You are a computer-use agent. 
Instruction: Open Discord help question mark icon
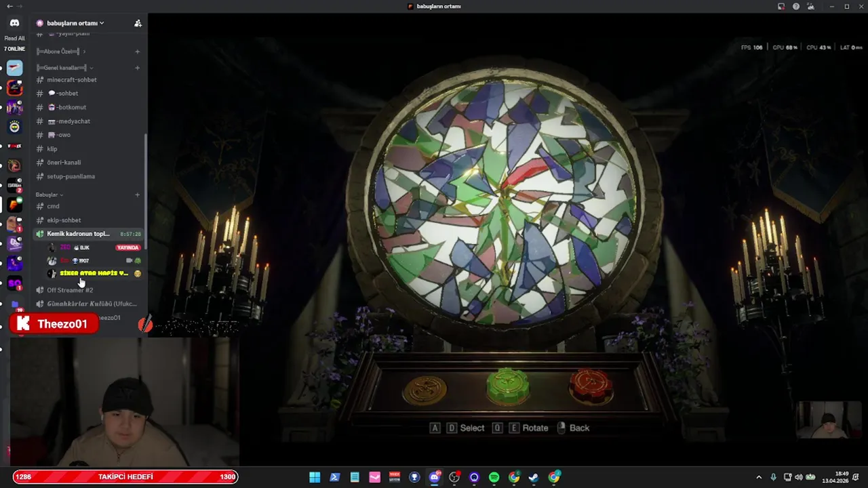[x=796, y=6]
